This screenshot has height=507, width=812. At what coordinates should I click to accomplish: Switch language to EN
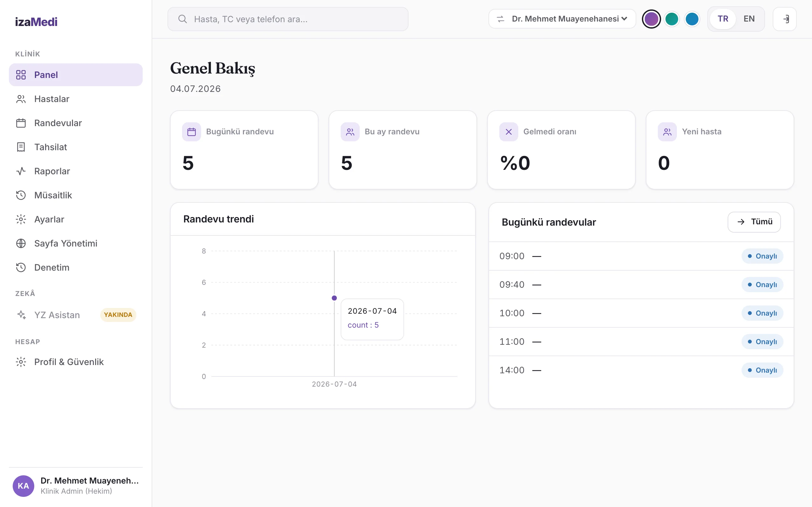tap(749, 19)
